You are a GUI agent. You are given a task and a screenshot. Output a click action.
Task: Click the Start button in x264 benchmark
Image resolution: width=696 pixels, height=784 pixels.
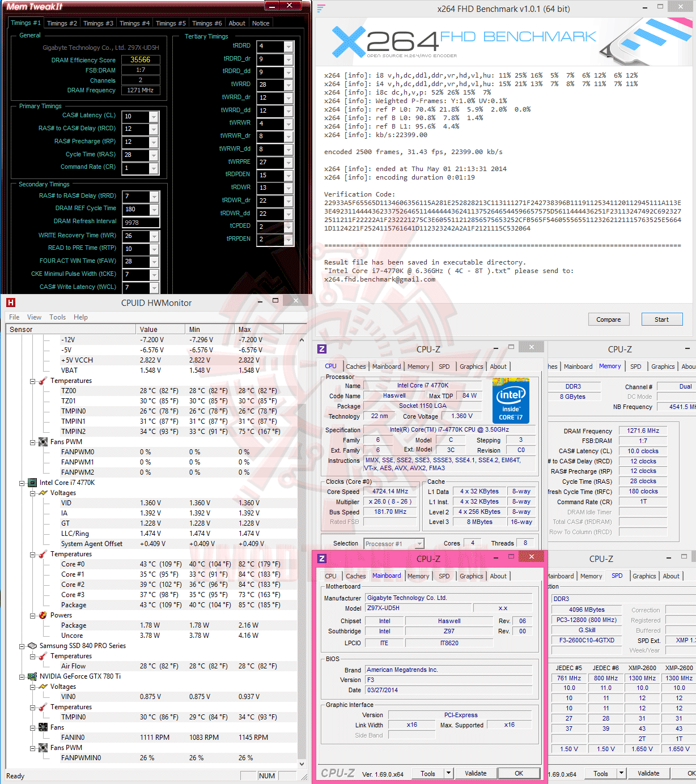(662, 319)
